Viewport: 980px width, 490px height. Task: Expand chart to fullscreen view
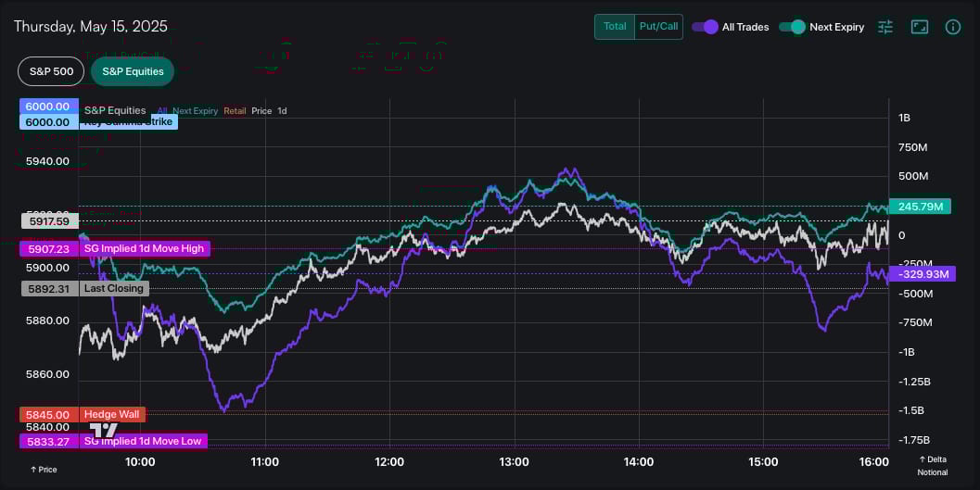920,27
